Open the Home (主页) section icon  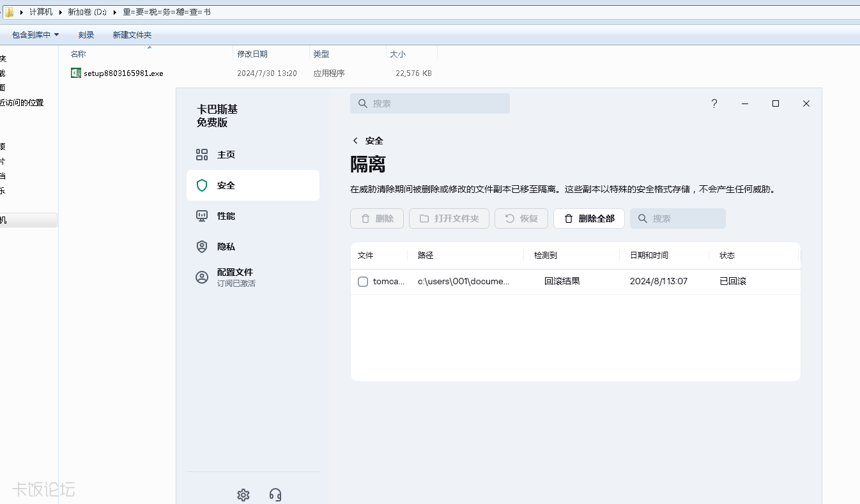click(202, 155)
